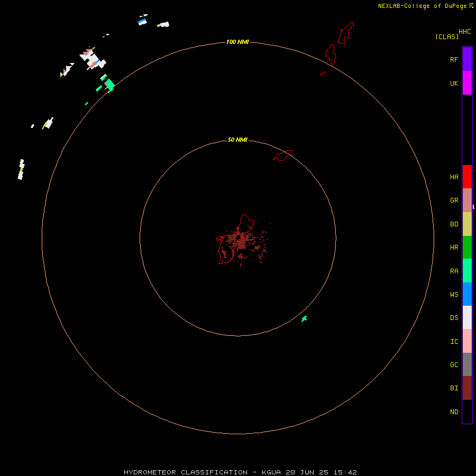Click the IC legend label

[x=454, y=342]
